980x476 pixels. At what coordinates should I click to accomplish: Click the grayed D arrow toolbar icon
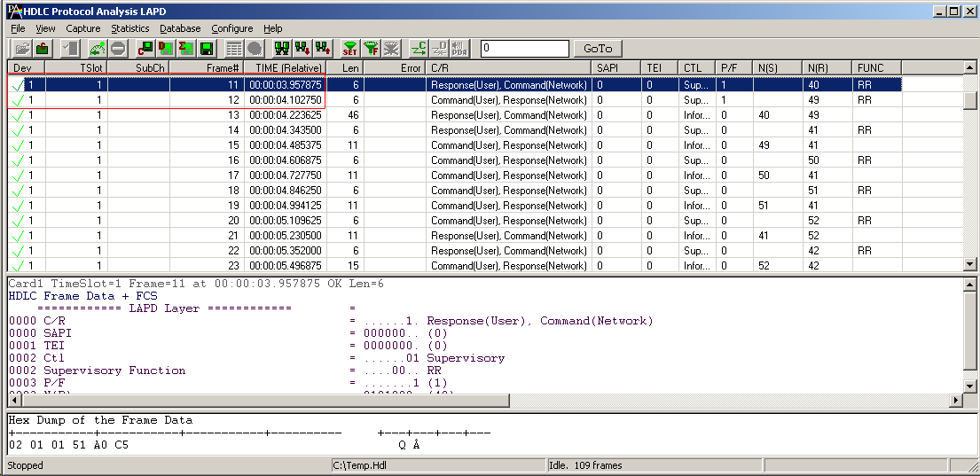click(439, 48)
